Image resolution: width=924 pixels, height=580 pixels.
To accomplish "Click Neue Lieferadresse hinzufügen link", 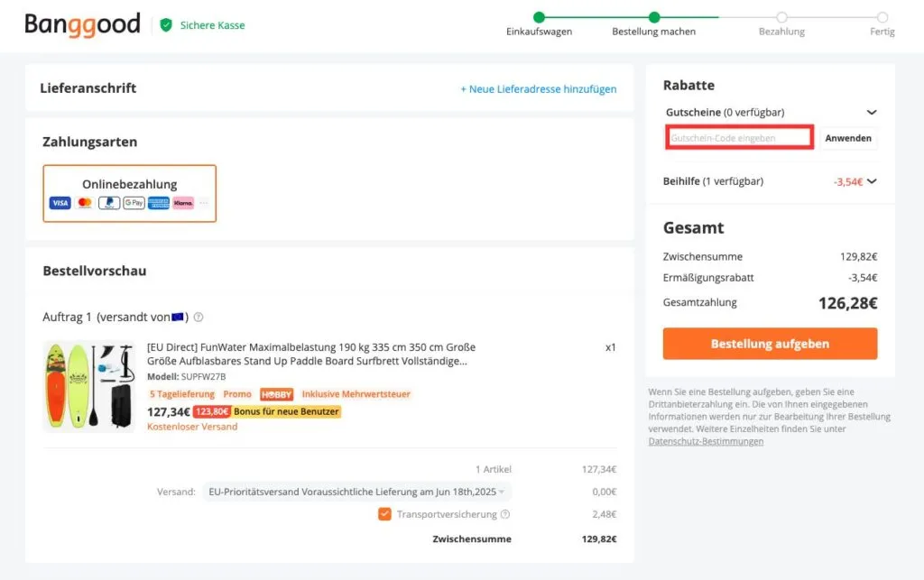I will pos(541,88).
